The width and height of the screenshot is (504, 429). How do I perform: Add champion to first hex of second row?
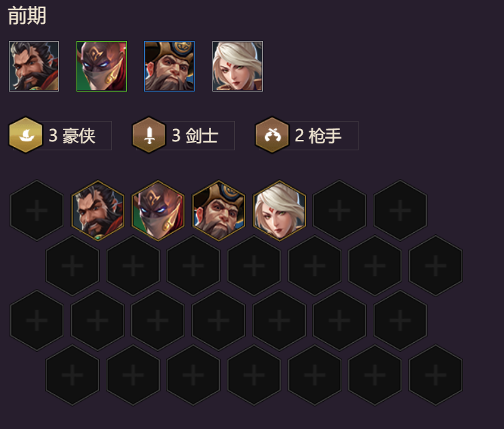pos(72,266)
